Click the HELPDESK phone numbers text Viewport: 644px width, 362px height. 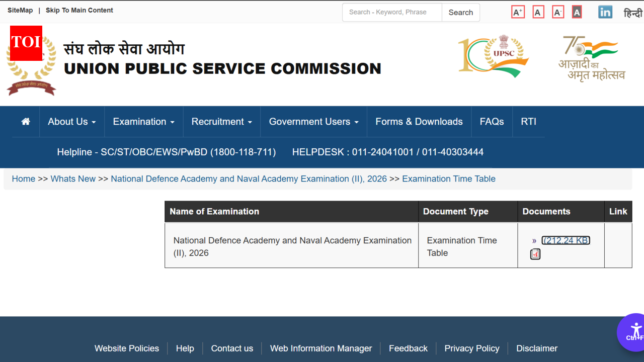pos(388,152)
